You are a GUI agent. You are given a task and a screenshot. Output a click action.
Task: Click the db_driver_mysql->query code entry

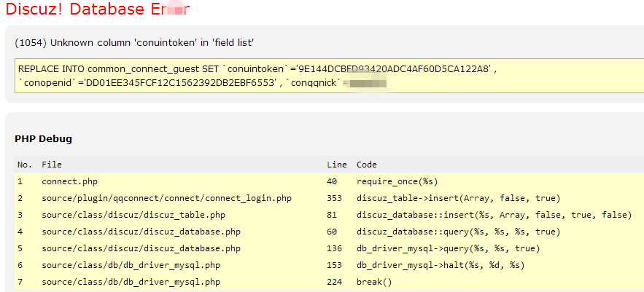(448, 248)
